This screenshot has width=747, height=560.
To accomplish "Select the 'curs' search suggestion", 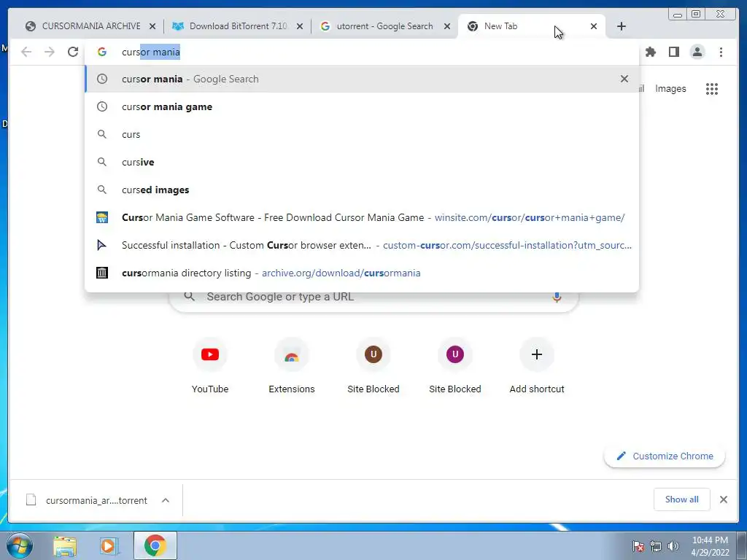I will (x=362, y=134).
